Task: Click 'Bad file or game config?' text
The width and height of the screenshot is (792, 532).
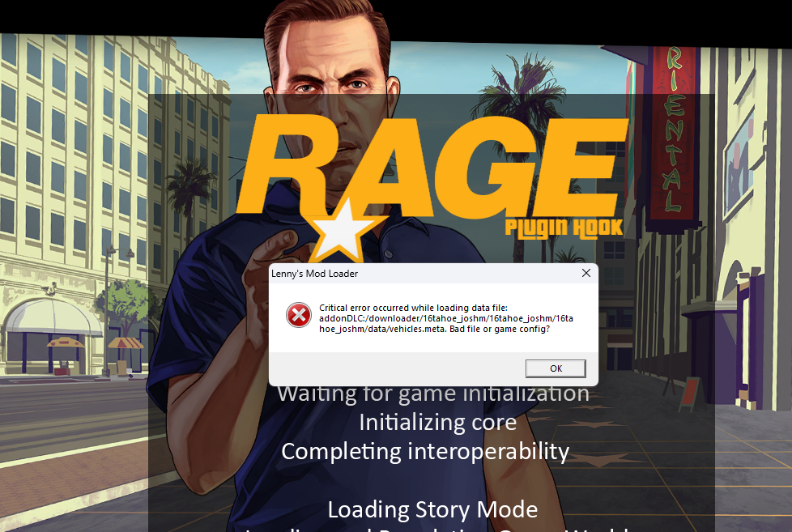Action: point(500,329)
